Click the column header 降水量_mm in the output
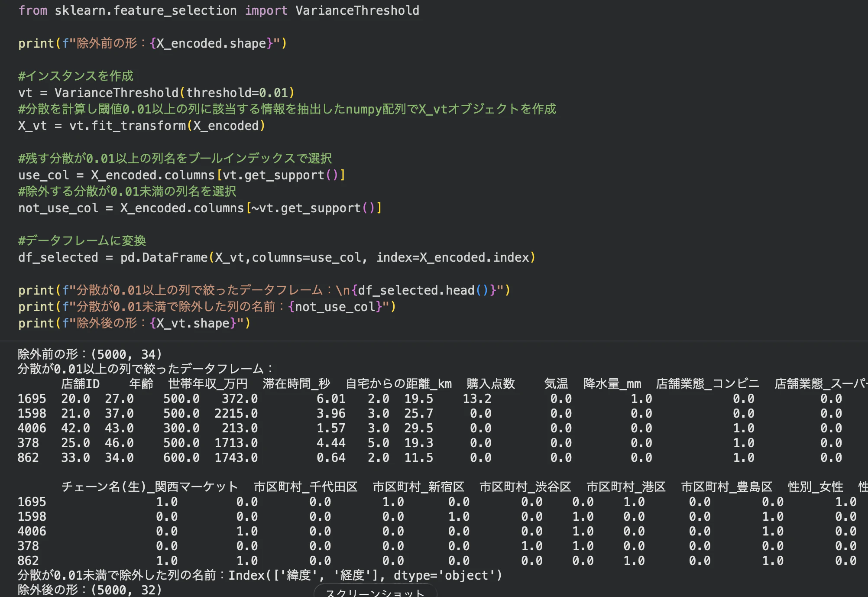 click(612, 383)
